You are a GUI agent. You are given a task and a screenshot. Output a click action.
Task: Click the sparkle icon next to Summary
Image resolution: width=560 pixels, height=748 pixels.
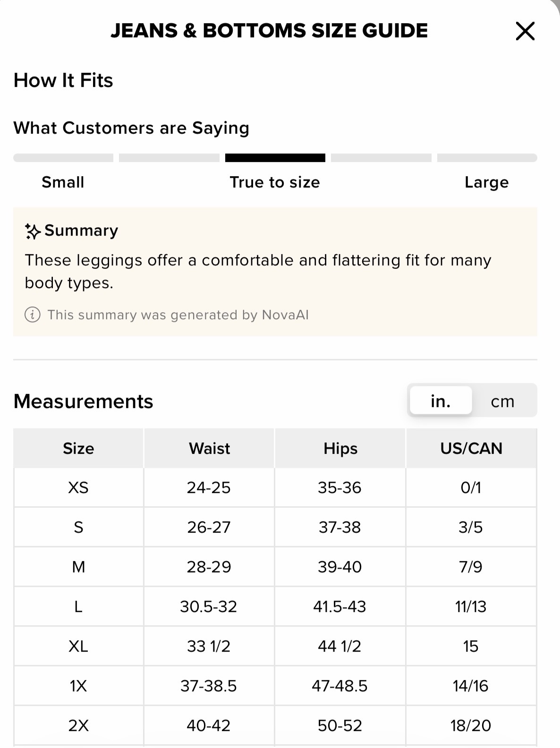pos(33,231)
